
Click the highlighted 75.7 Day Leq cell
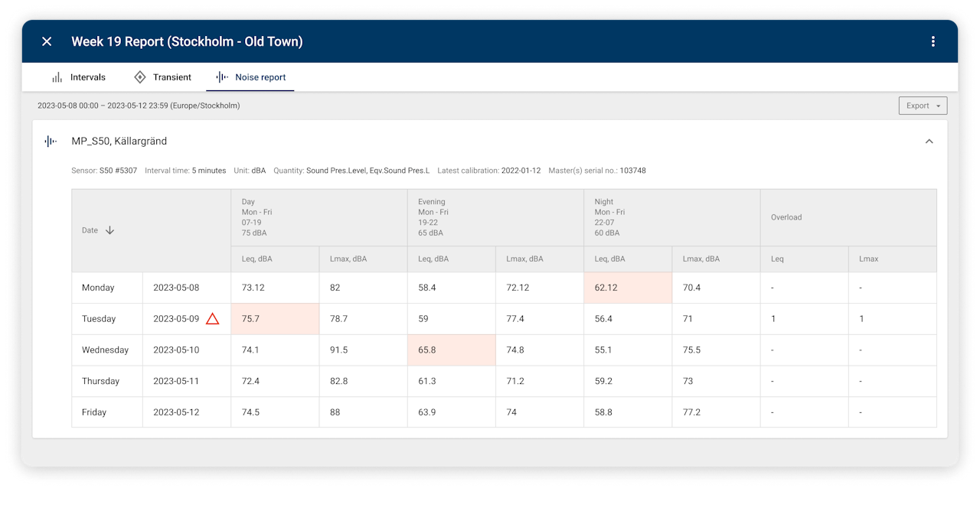click(x=275, y=319)
